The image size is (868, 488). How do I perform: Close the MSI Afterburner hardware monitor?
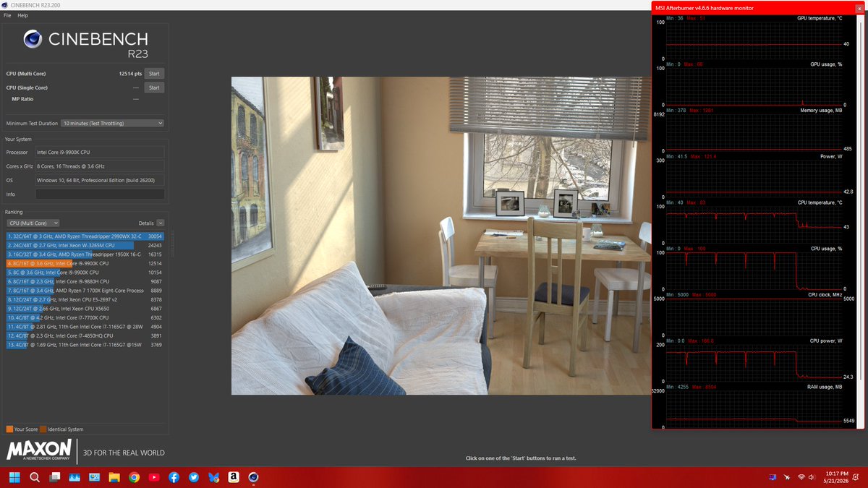(x=859, y=8)
